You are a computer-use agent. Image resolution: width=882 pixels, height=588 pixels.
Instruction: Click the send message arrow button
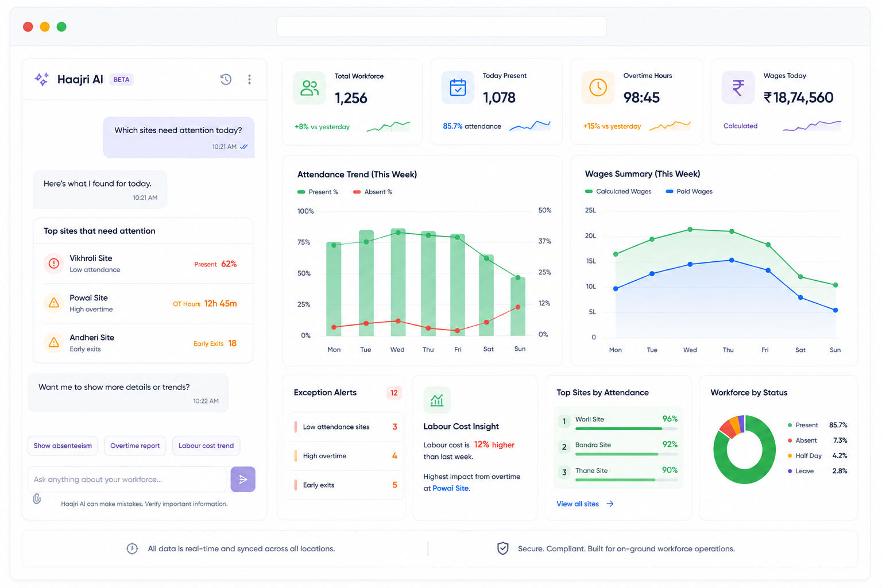(243, 479)
